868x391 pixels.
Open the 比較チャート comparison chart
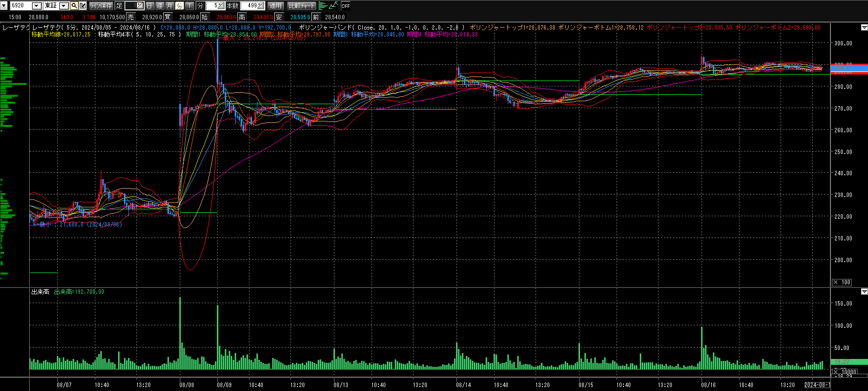(x=301, y=6)
